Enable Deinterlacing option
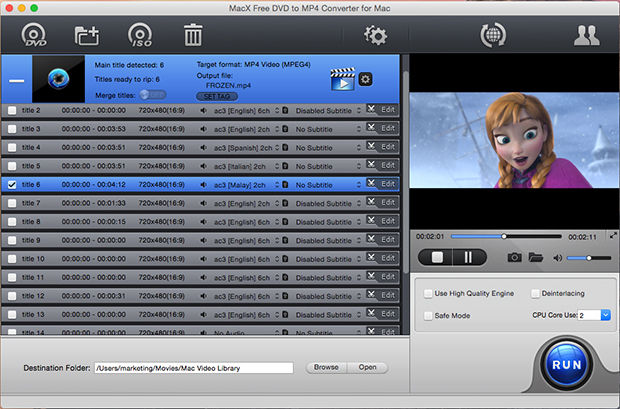The height and width of the screenshot is (409, 620). tap(535, 293)
